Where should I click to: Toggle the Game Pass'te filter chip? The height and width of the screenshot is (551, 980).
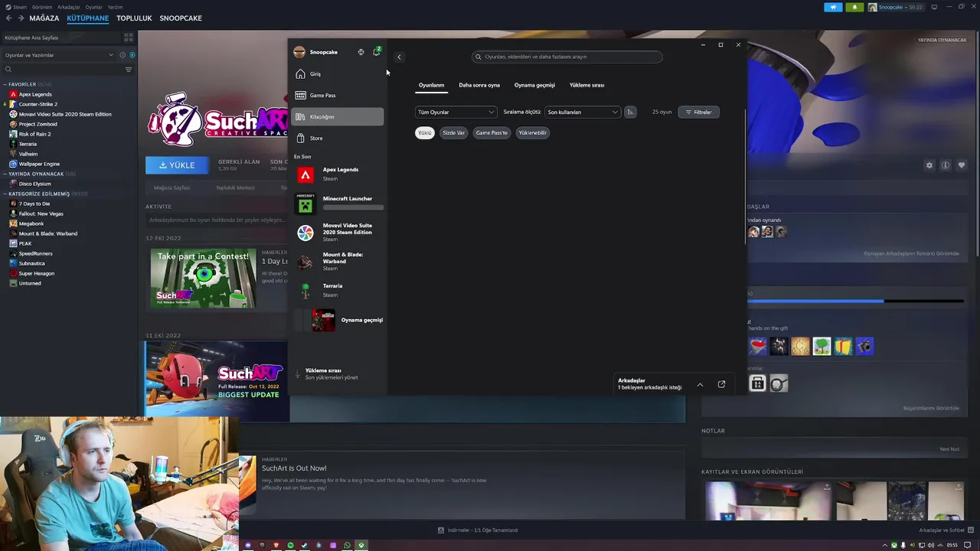[492, 132]
